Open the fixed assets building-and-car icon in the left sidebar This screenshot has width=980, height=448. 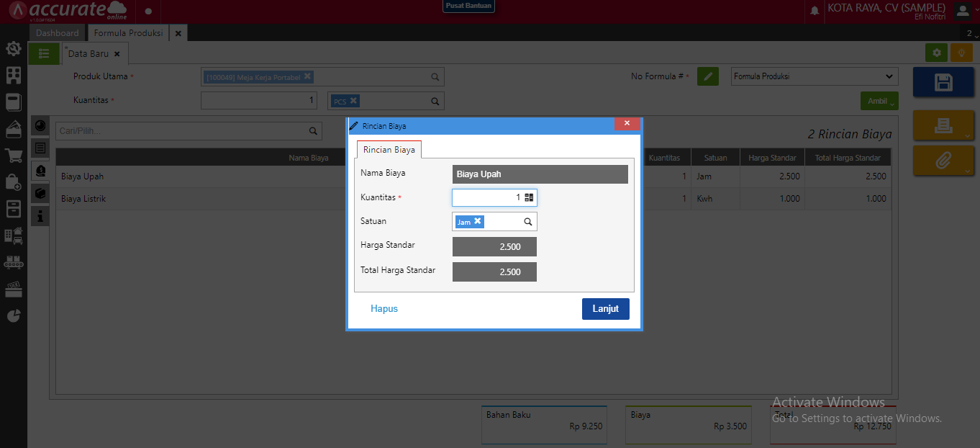coord(13,236)
